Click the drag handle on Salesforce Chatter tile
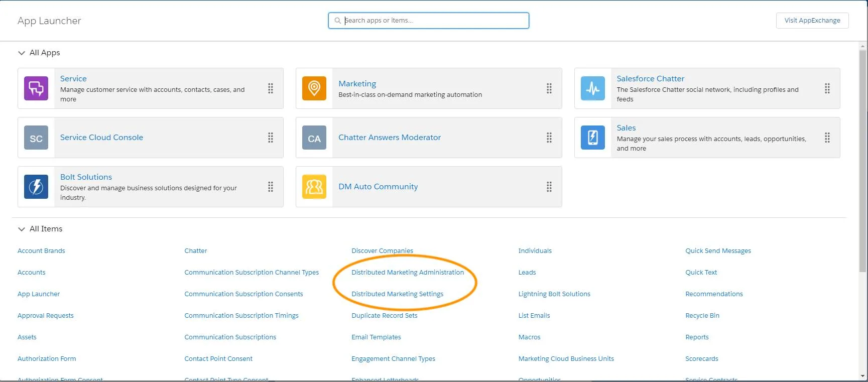 (x=827, y=88)
